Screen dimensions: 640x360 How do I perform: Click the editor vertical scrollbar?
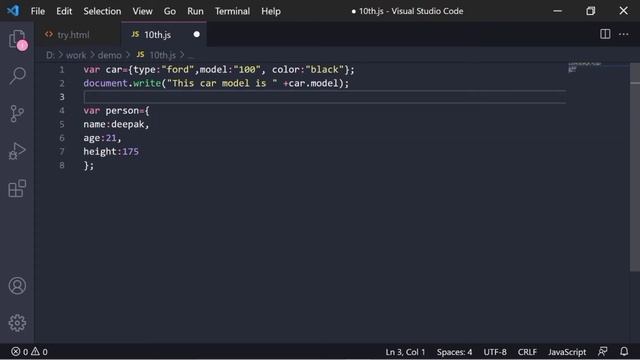pyautogui.click(x=635, y=167)
